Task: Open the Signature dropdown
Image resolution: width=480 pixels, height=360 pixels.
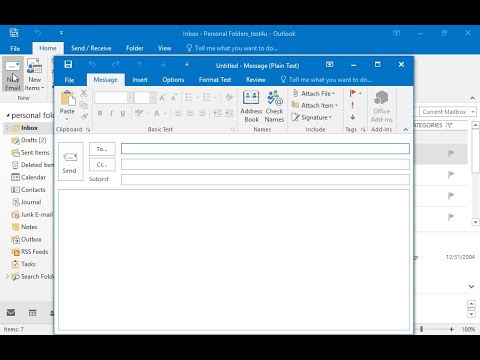Action: [312, 117]
